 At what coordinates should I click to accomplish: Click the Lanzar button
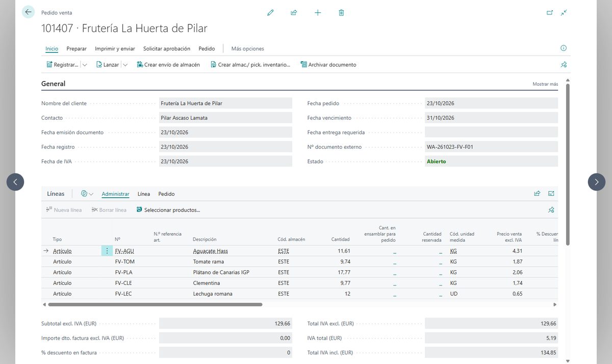(x=108, y=65)
